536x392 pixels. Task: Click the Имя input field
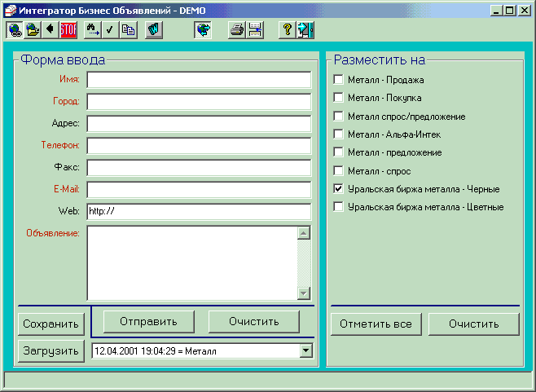(199, 80)
